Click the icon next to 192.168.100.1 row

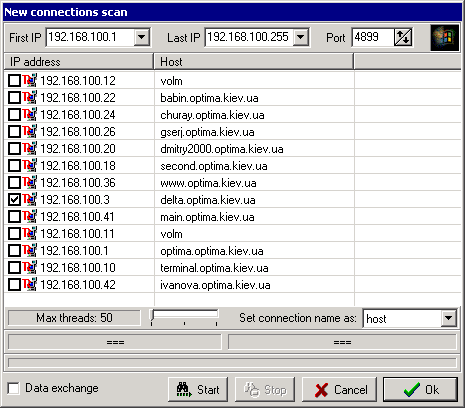click(x=30, y=250)
